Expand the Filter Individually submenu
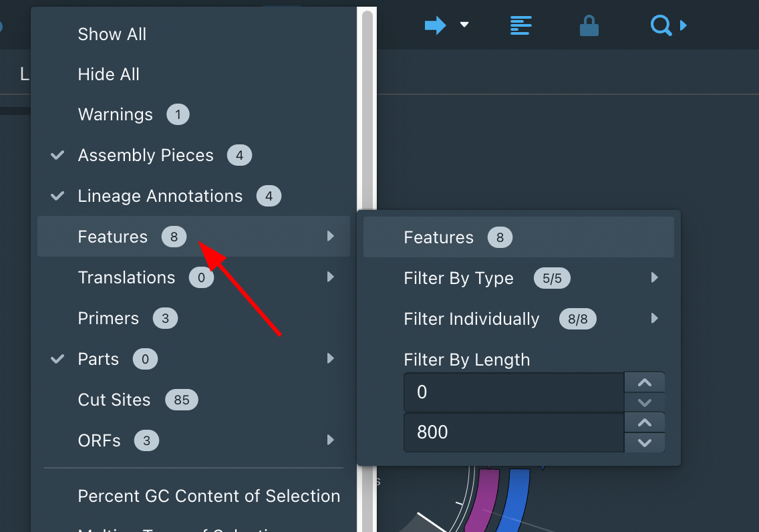Screen dimensions: 759x532 coord(654,319)
